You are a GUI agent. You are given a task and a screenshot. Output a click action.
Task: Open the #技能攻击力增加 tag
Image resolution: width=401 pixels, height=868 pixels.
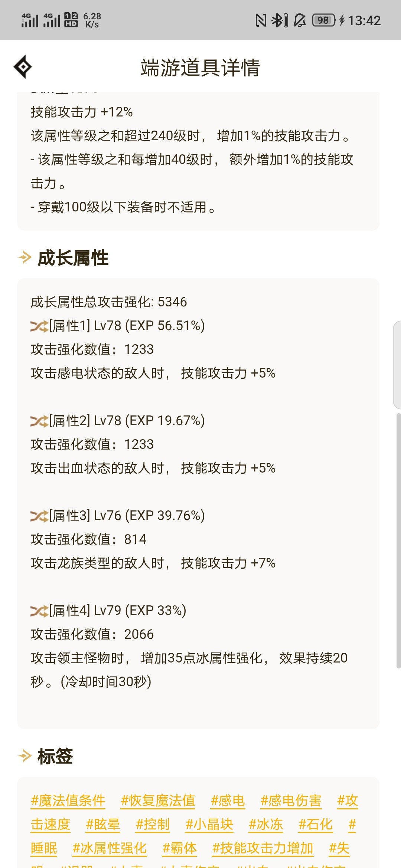[263, 848]
